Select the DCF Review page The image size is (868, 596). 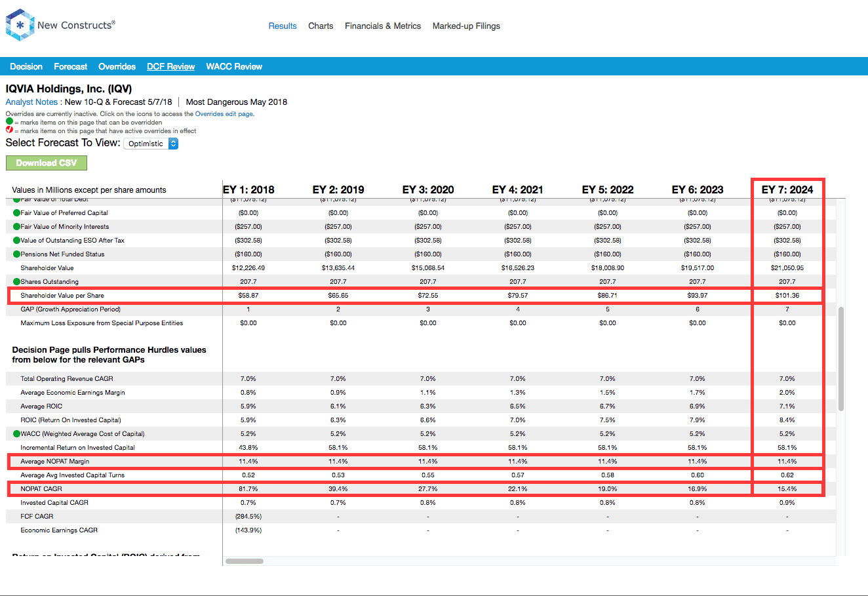pos(170,66)
